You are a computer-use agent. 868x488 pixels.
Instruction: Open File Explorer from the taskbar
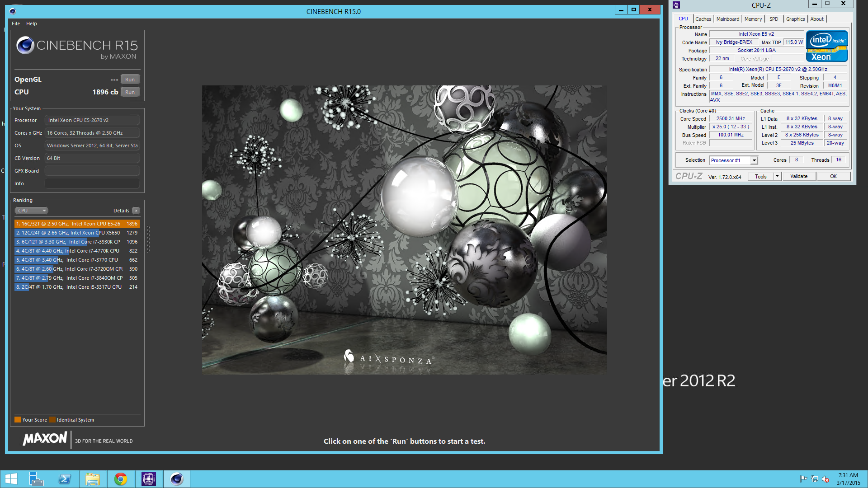[93, 479]
